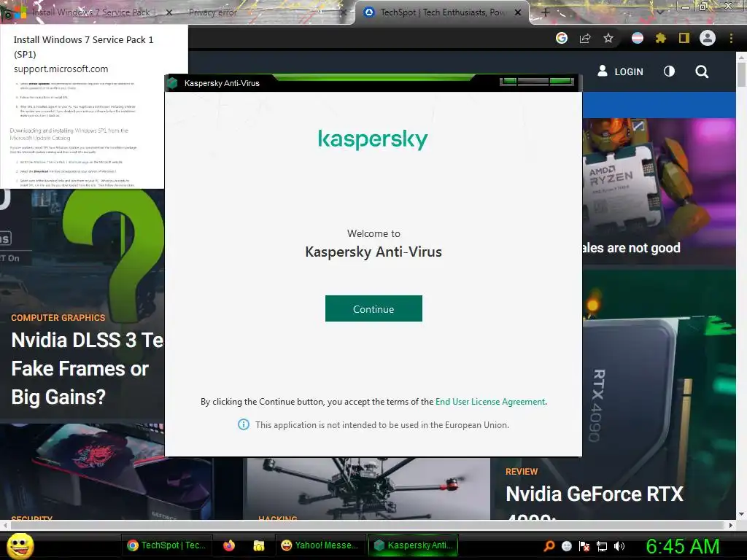The height and width of the screenshot is (560, 747).
Task: Click the Install Windows 7 tab preview thumbnail
Action: tap(82, 134)
